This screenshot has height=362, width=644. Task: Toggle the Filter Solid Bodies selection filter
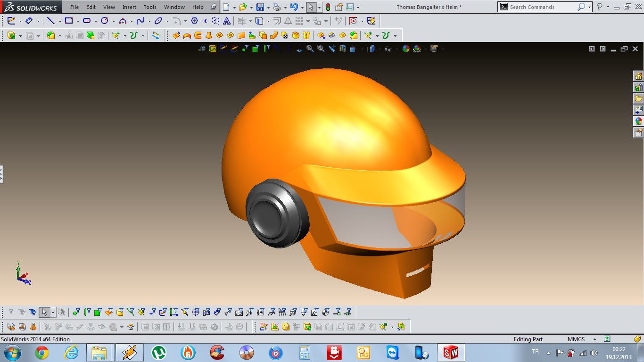(120, 312)
